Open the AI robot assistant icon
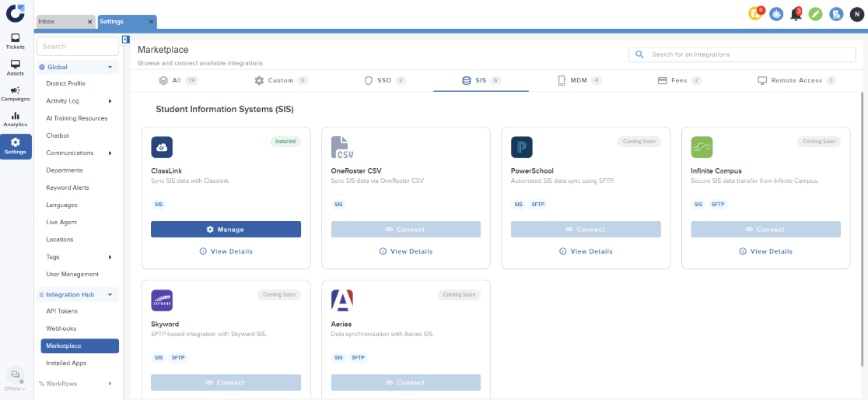868x400 pixels. click(776, 14)
